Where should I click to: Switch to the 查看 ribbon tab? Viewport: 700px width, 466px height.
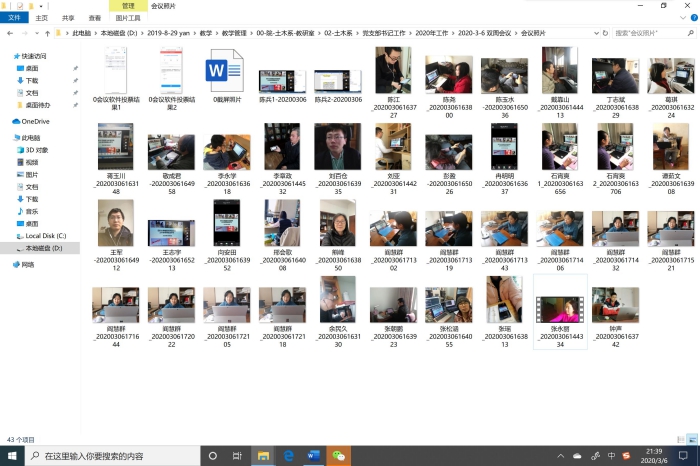[94, 18]
